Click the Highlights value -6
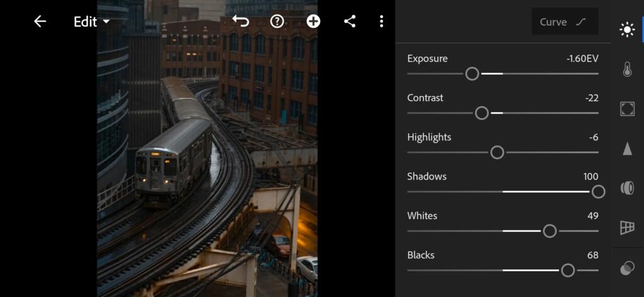The image size is (644, 297). 594,138
